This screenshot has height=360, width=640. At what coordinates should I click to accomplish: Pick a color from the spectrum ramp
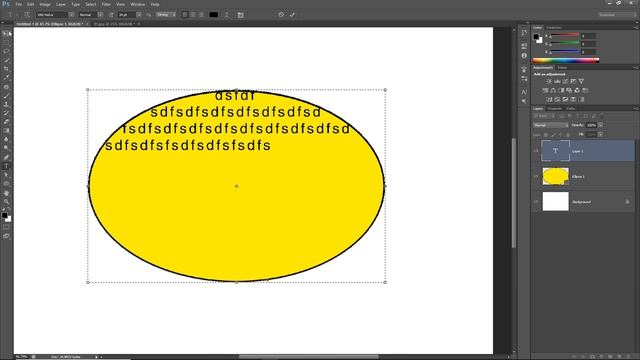(x=566, y=60)
